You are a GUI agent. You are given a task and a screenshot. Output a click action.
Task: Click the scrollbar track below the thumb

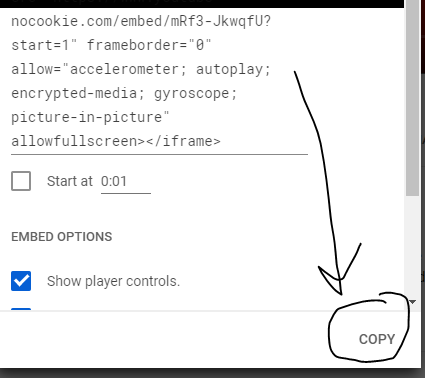coord(413,247)
